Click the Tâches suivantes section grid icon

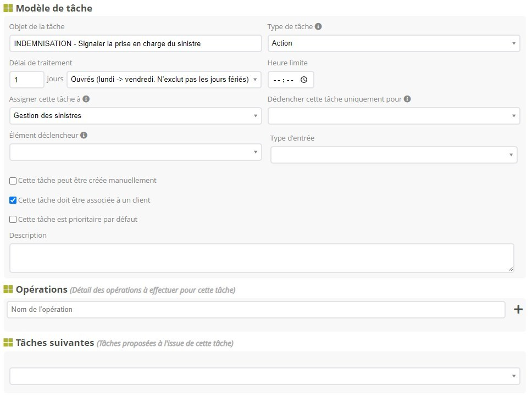tap(8, 343)
